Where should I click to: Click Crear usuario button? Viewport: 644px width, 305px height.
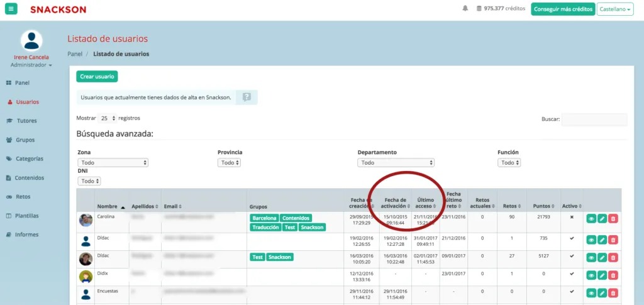tap(97, 76)
